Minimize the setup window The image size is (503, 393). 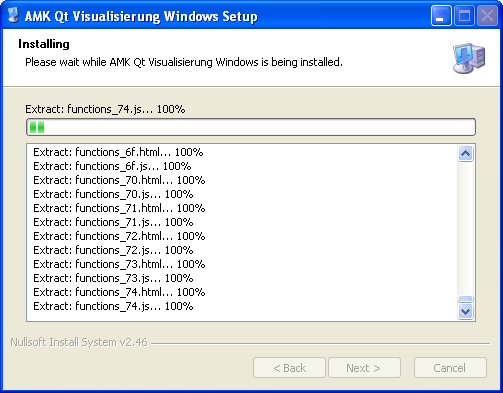click(x=441, y=15)
